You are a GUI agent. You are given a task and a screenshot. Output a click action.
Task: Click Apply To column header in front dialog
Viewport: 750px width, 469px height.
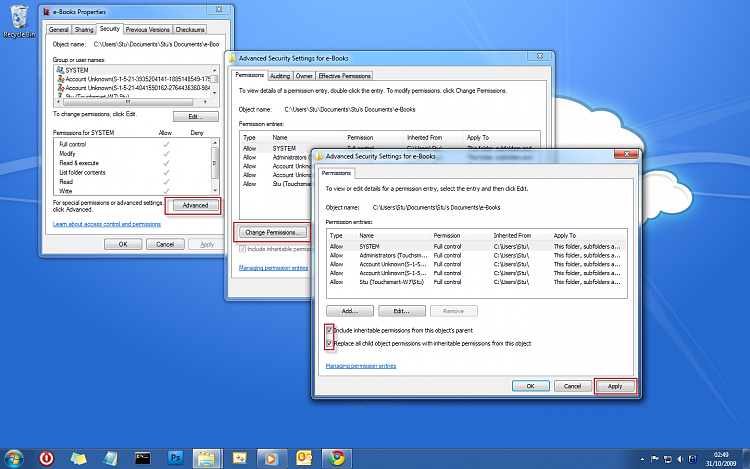[x=588, y=236]
